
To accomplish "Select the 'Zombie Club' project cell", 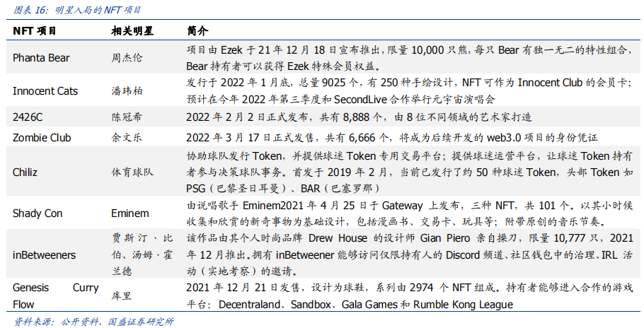I will point(42,138).
